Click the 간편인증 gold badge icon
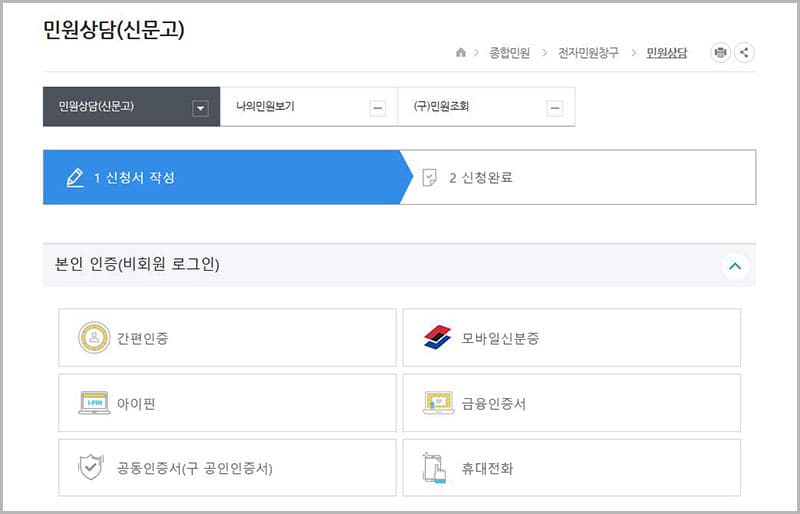This screenshot has height=514, width=800. point(94,338)
